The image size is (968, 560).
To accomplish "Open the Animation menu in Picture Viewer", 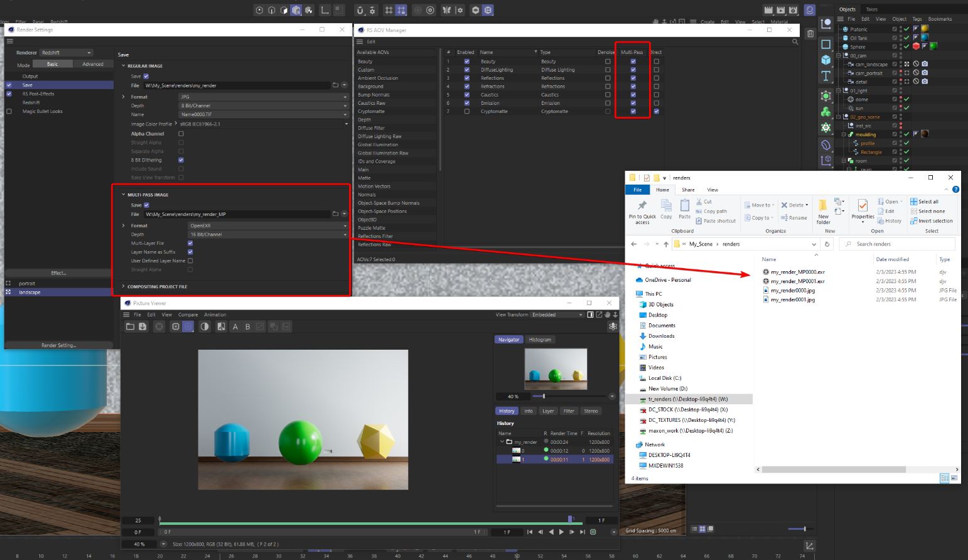I will point(215,315).
